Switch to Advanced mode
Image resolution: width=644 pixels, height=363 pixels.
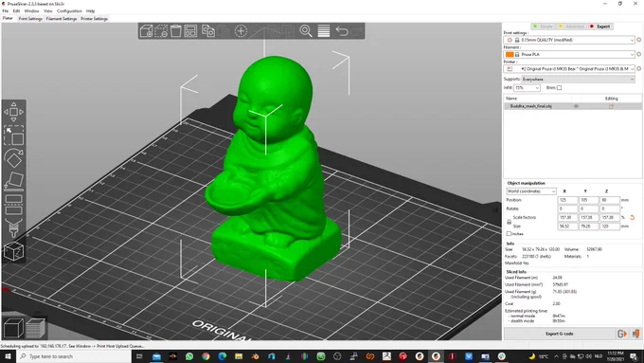point(571,27)
